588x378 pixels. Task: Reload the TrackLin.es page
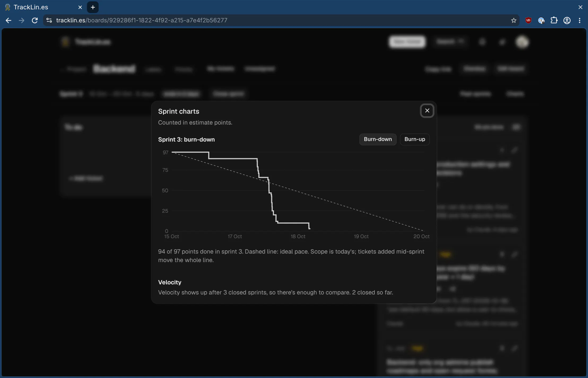pos(35,20)
